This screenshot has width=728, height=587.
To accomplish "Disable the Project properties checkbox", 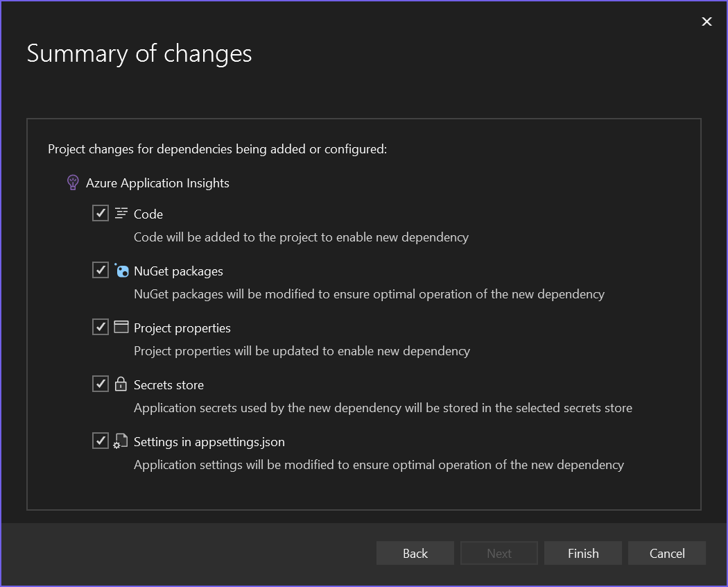I will pos(101,327).
